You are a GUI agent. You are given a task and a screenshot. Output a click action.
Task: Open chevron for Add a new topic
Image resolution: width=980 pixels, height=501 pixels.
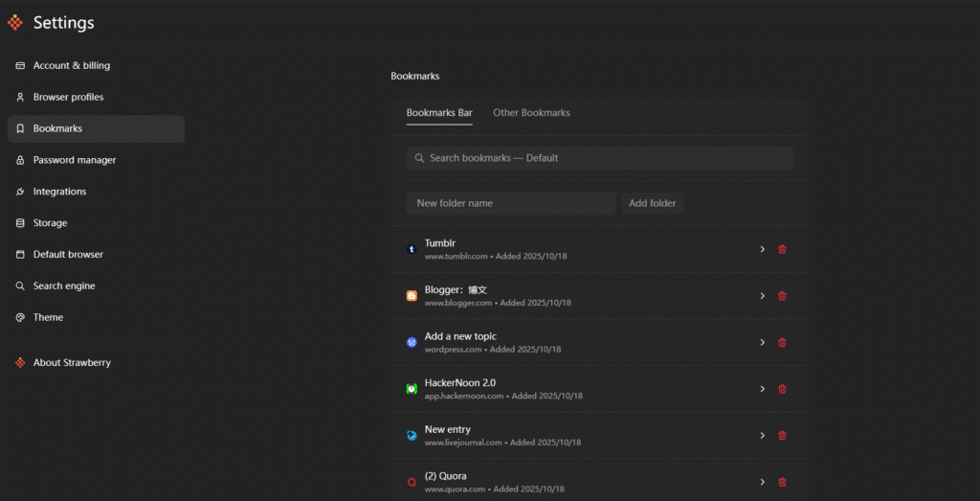pyautogui.click(x=763, y=342)
